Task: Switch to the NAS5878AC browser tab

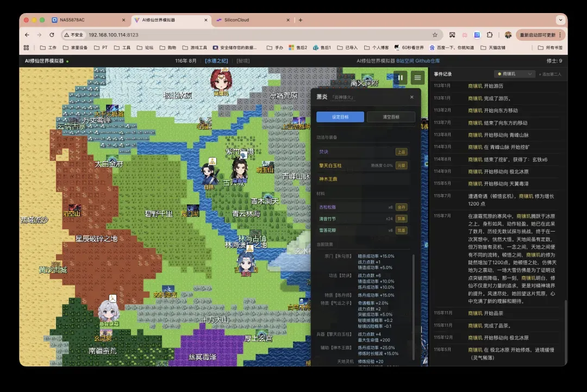Action: (73, 20)
